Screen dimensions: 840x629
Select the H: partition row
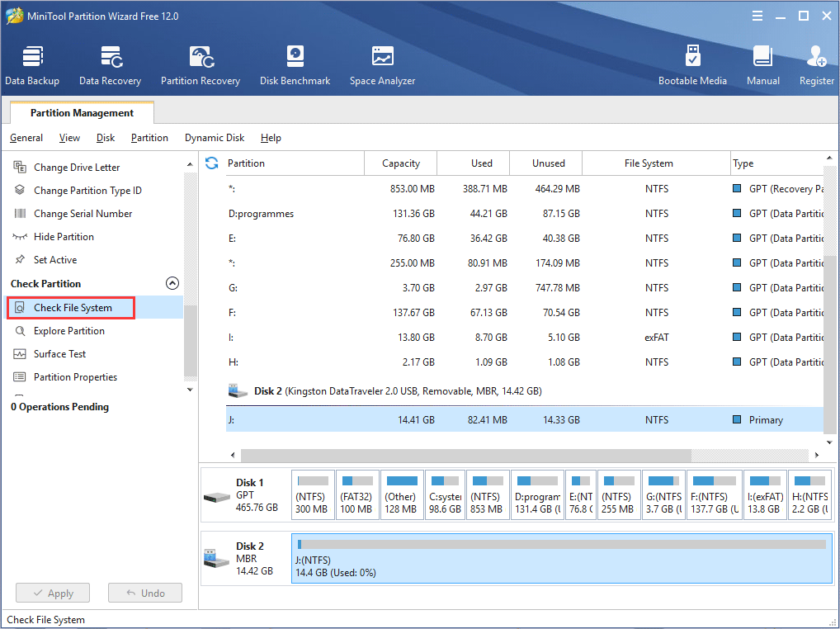pyautogui.click(x=524, y=362)
